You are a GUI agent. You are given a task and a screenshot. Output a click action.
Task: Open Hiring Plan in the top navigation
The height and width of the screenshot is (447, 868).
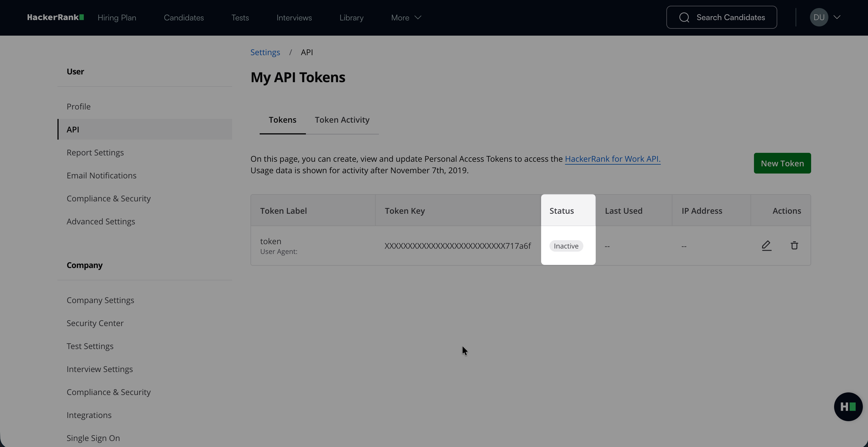coord(117,18)
